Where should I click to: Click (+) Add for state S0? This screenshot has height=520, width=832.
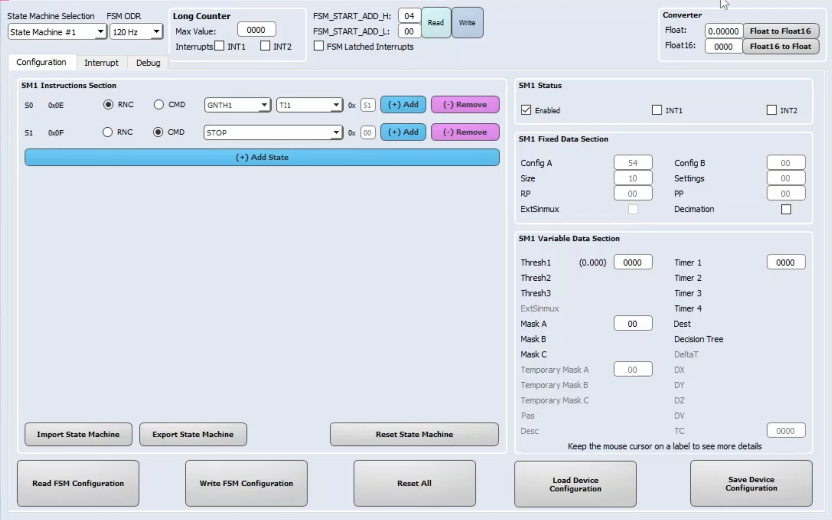coord(403,105)
